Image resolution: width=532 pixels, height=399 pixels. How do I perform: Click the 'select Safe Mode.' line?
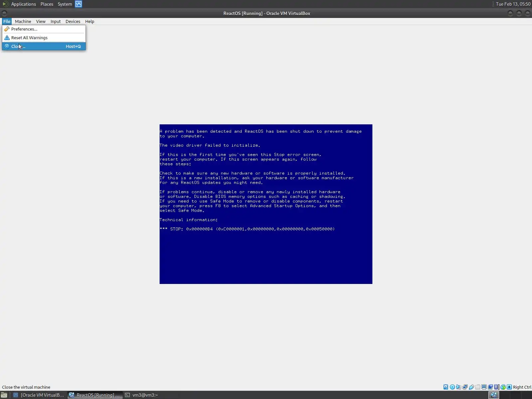pyautogui.click(x=182, y=210)
